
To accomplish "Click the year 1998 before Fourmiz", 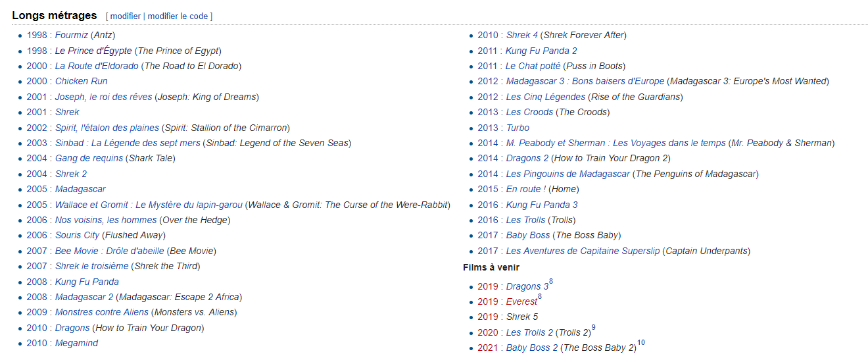I will click(37, 35).
